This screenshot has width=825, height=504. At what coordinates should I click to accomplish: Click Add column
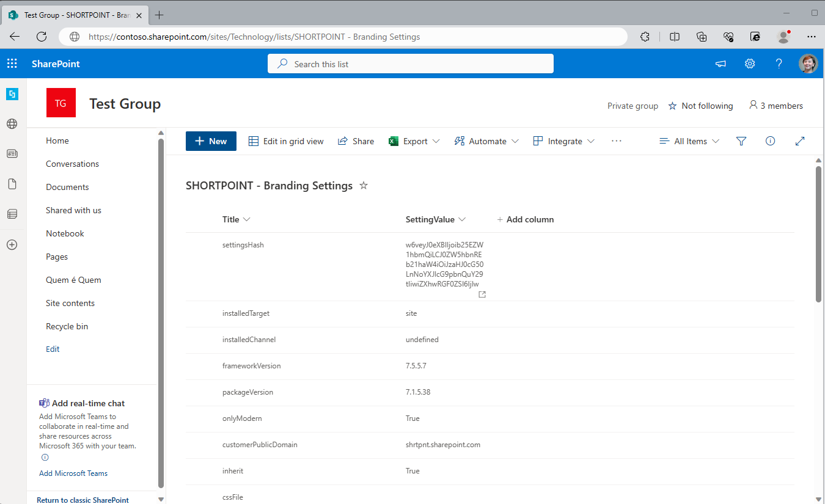click(525, 219)
